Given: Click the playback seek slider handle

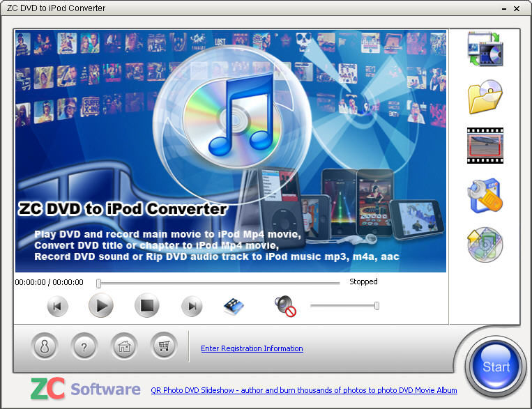Looking at the screenshot, I should click(99, 283).
